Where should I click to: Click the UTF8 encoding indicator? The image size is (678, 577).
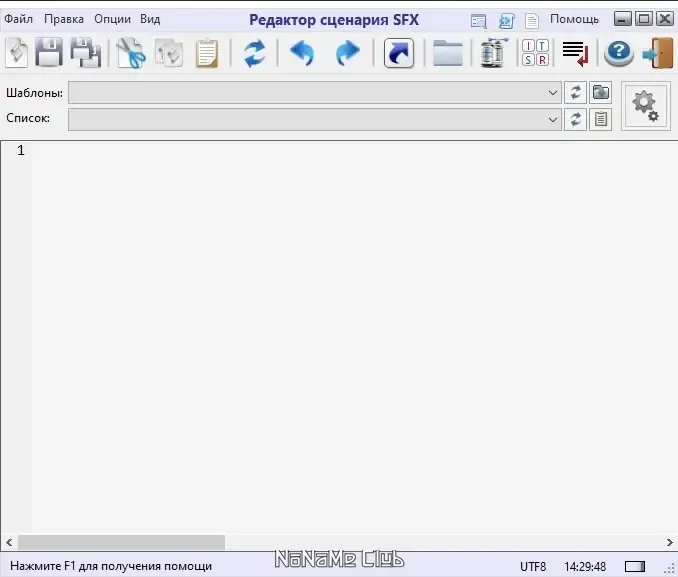[x=533, y=566]
